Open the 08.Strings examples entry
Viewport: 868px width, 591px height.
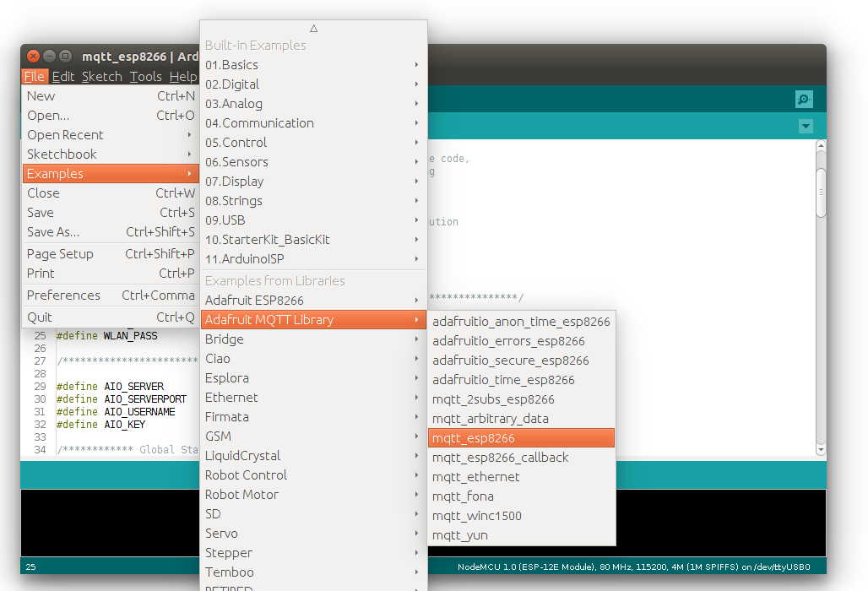[x=313, y=200]
